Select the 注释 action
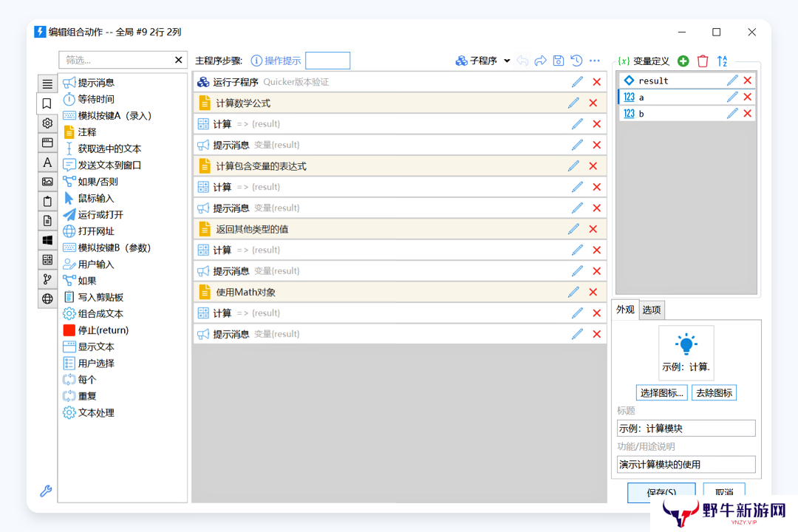 [x=80, y=132]
